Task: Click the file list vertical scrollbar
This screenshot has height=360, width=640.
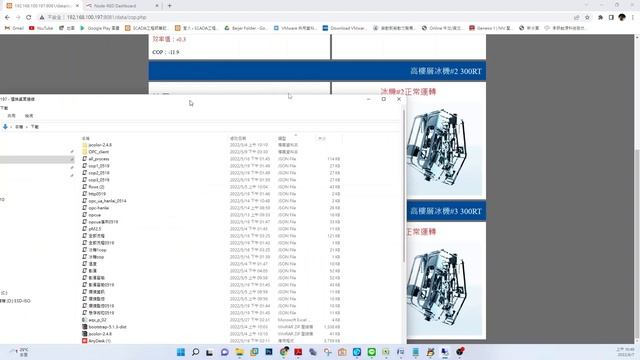Action: click(404, 186)
